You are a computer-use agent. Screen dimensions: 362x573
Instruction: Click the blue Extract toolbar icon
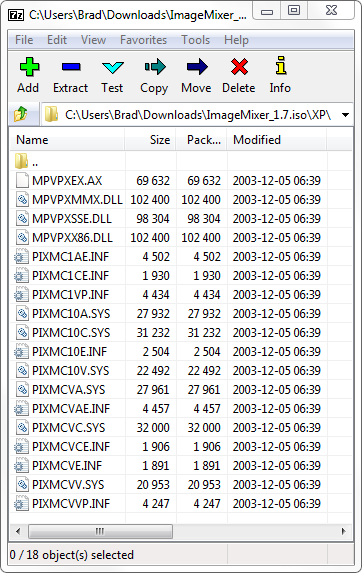coord(71,67)
